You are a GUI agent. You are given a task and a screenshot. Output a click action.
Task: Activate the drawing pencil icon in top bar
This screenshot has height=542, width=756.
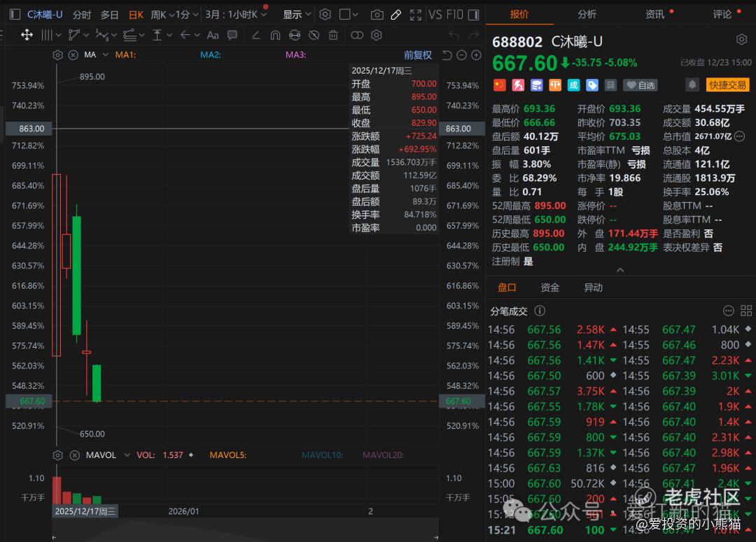pyautogui.click(x=395, y=15)
